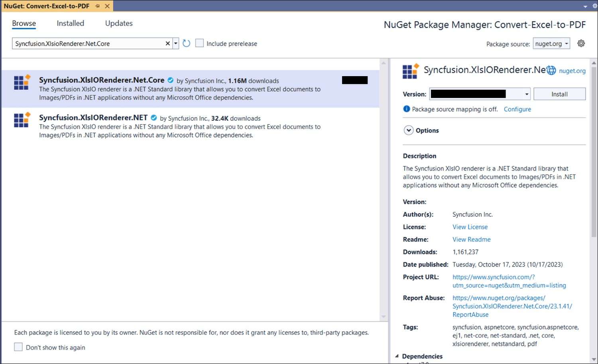Check the Don't show this again box
The width and height of the screenshot is (598, 364).
point(18,347)
